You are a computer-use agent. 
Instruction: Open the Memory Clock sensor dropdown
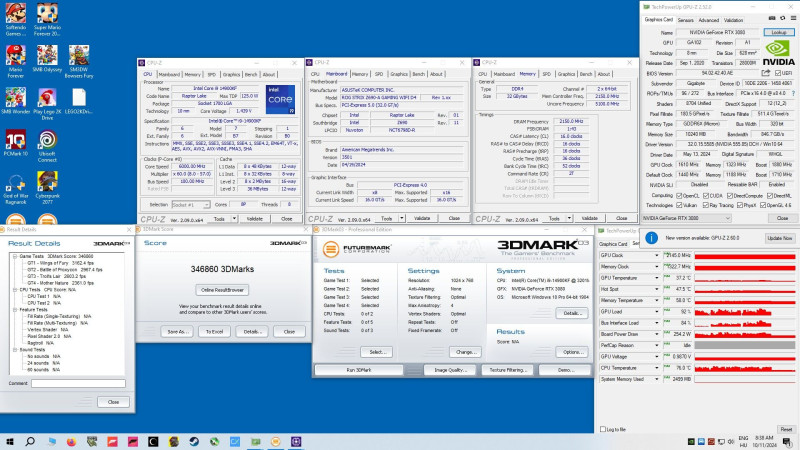click(657, 266)
